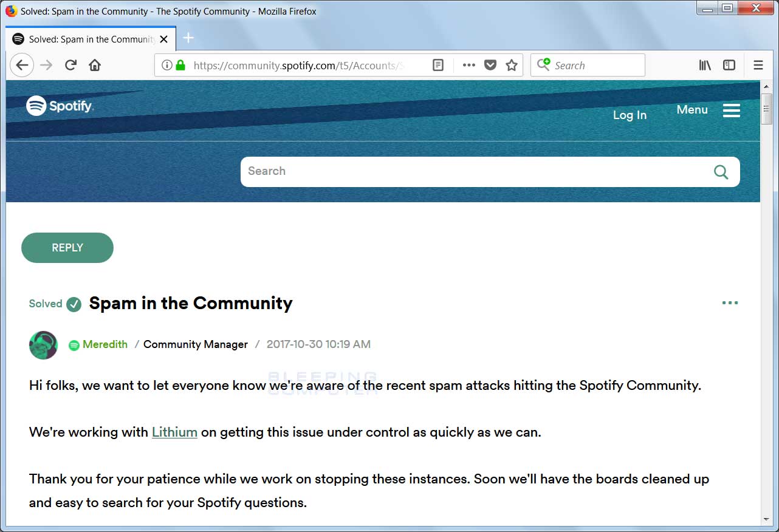
Task: Click the Spotify staff badge icon
Action: [74, 345]
